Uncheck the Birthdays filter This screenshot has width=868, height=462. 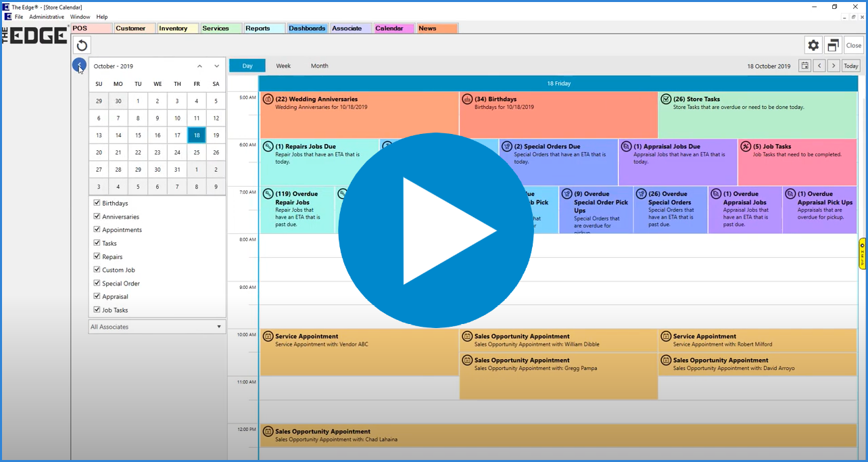point(97,203)
